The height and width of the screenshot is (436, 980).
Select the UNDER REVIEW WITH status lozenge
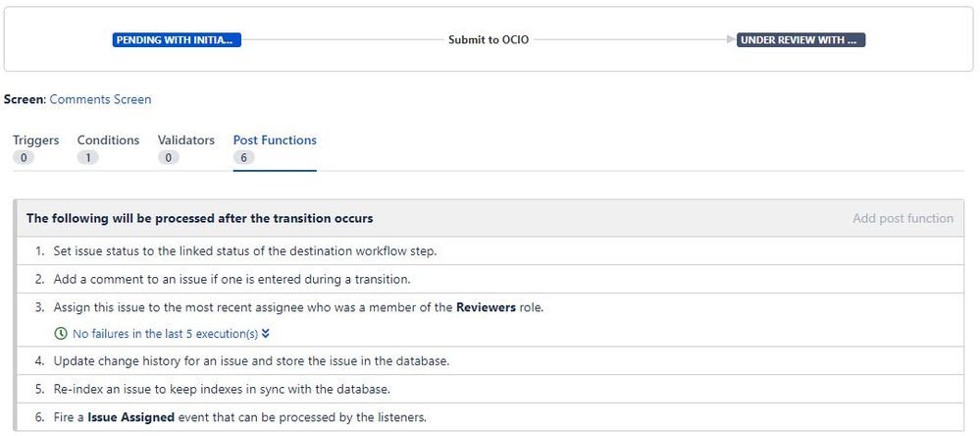(800, 40)
